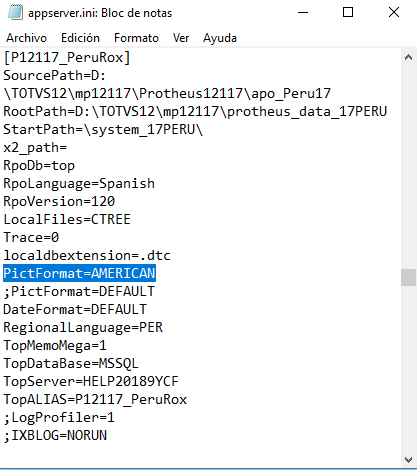Maximize the Bloc de notas window
This screenshot has height=470, width=417.
pyautogui.click(x=348, y=13)
